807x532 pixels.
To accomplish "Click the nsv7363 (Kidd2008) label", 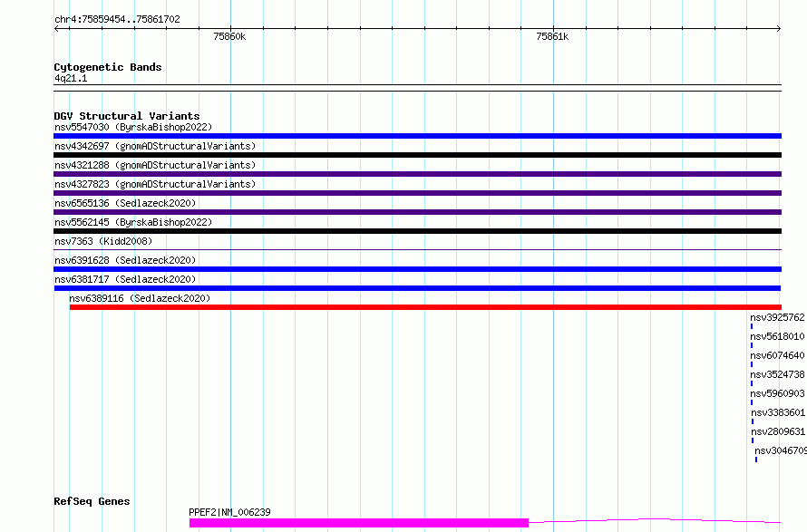I will [103, 241].
